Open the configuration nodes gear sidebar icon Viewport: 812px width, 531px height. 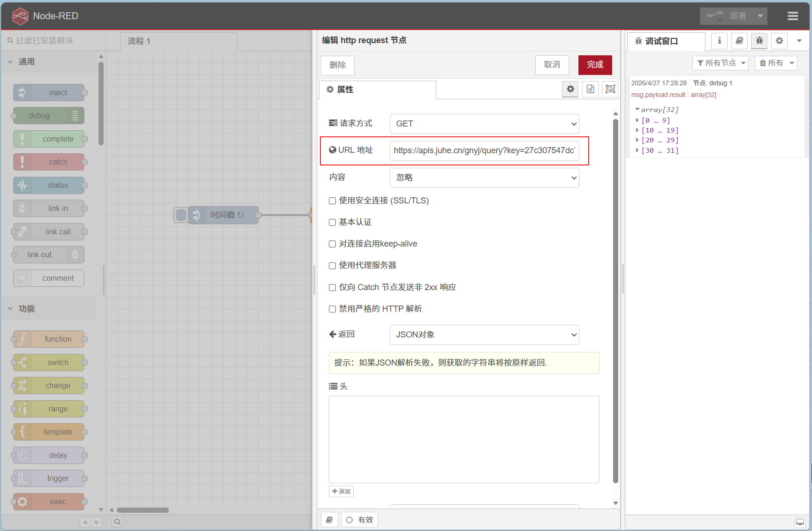779,41
